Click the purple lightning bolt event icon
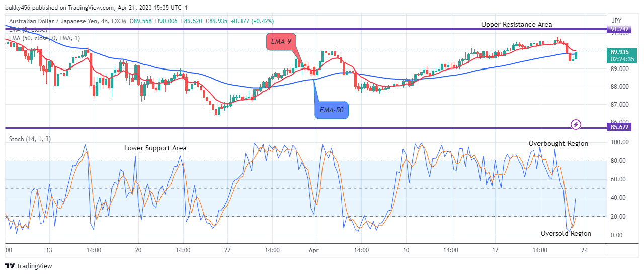Image resolution: width=644 pixels, height=275 pixels. (x=576, y=124)
